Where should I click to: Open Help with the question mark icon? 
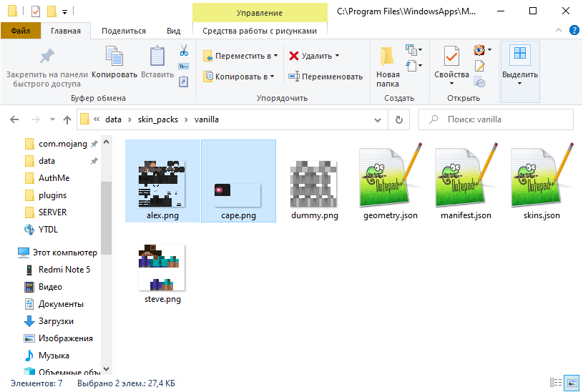click(574, 31)
